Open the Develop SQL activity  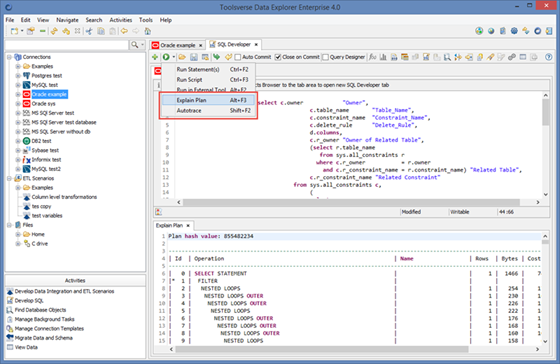click(25, 301)
